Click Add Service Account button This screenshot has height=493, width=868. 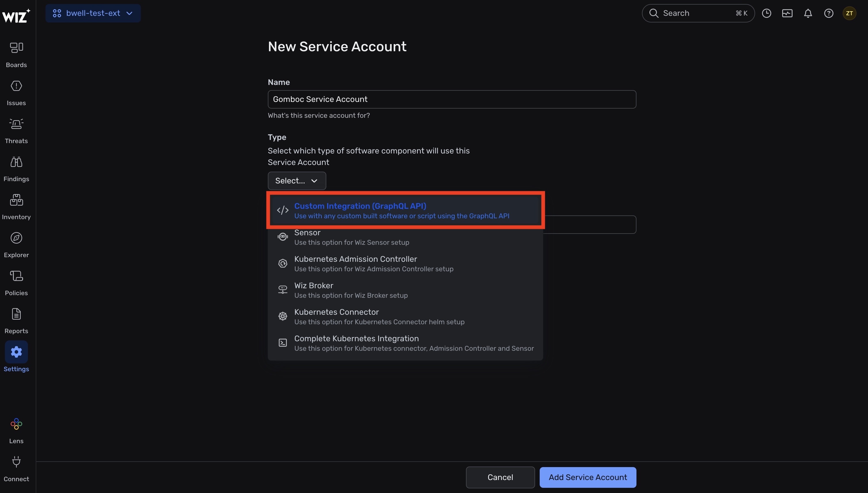point(588,477)
